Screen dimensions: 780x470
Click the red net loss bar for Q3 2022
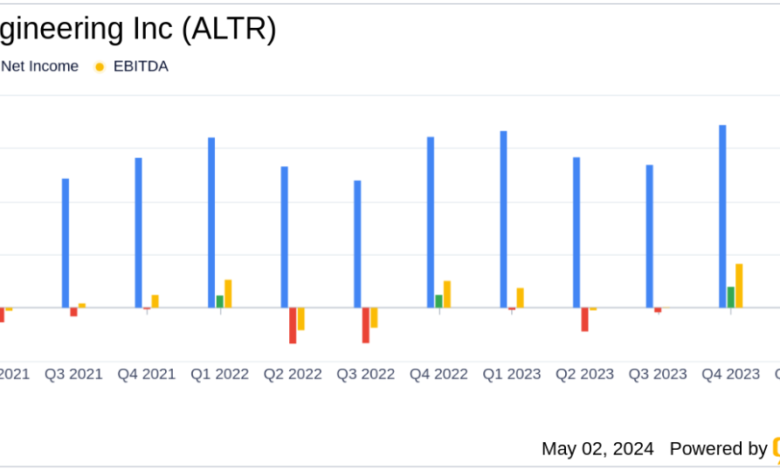point(366,325)
